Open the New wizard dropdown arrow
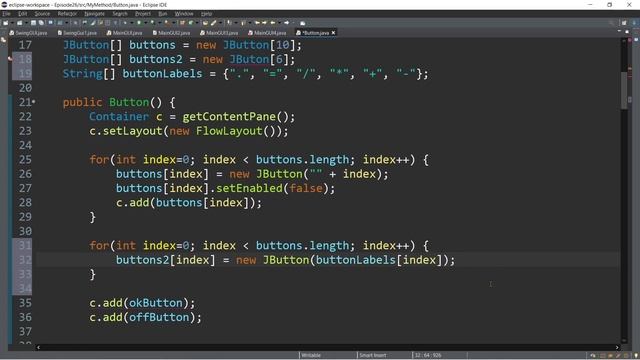Screen dimensions: 640x360 click(12, 23)
